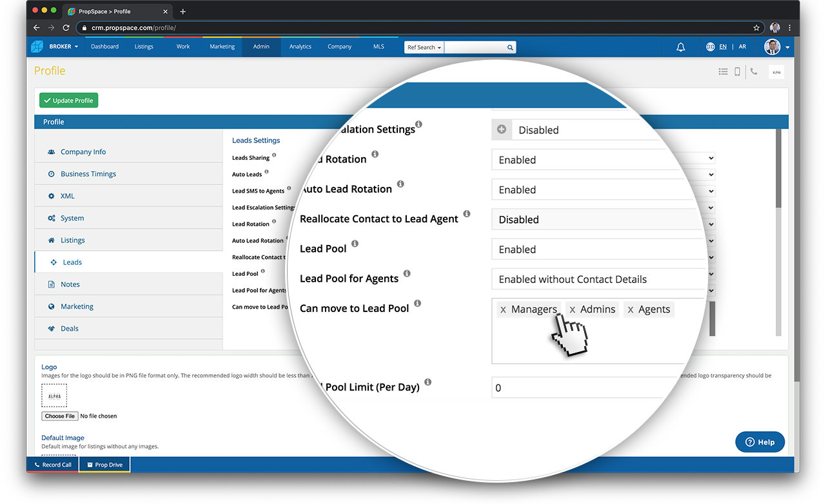
Task: Select Business Timings in the sidebar
Action: tap(128, 174)
